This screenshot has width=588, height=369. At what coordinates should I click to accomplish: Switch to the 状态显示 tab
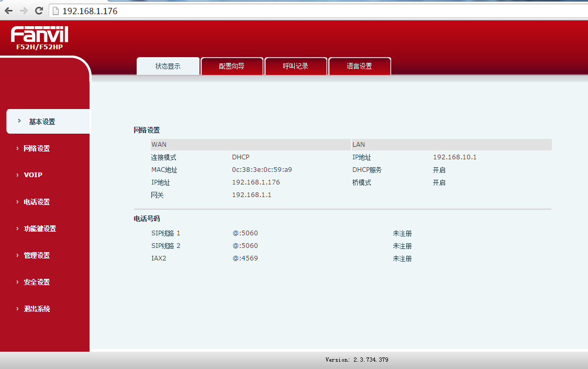[168, 67]
